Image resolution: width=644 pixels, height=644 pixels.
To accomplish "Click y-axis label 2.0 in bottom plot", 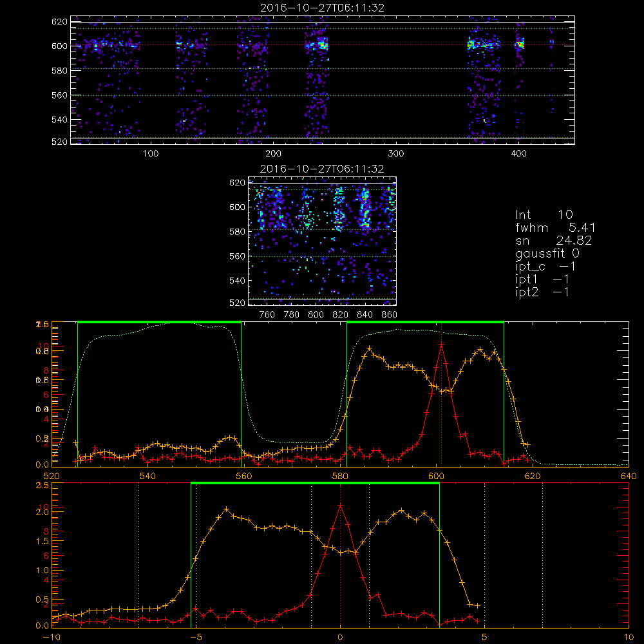I will [x=43, y=512].
